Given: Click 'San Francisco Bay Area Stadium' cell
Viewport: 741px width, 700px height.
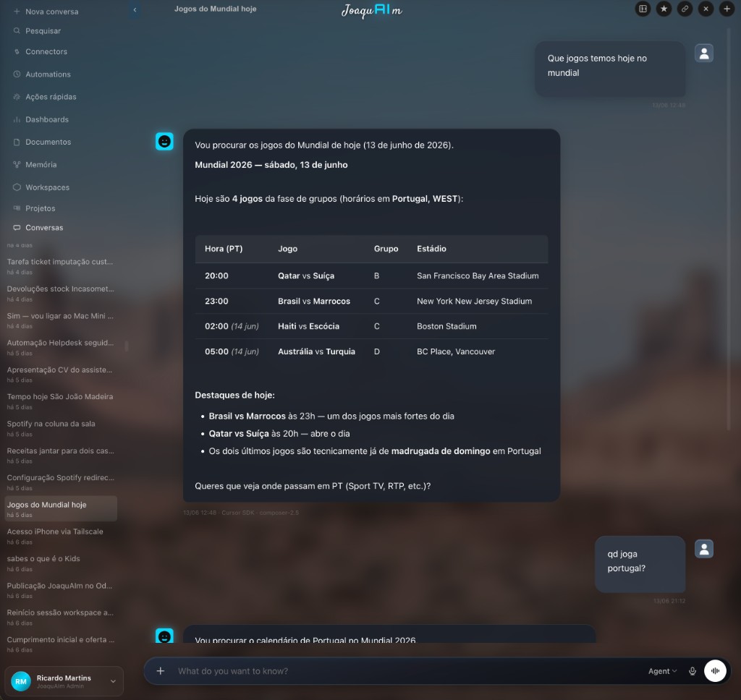Looking at the screenshot, I should coord(478,276).
